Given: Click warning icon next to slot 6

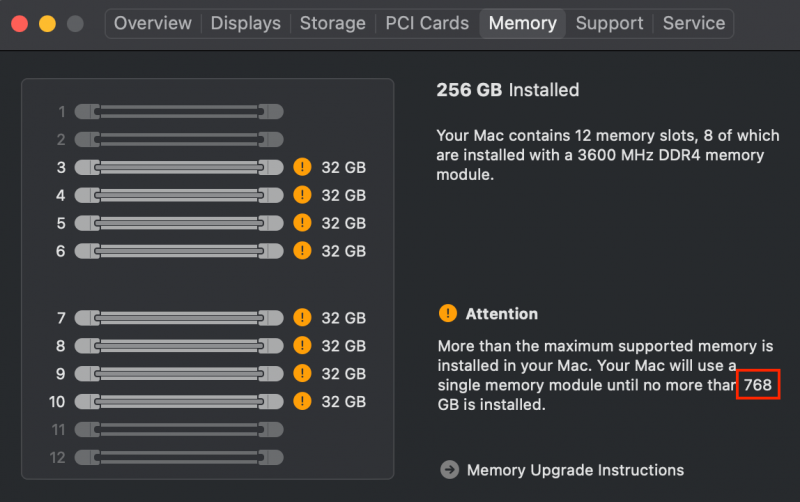Looking at the screenshot, I should 302,251.
